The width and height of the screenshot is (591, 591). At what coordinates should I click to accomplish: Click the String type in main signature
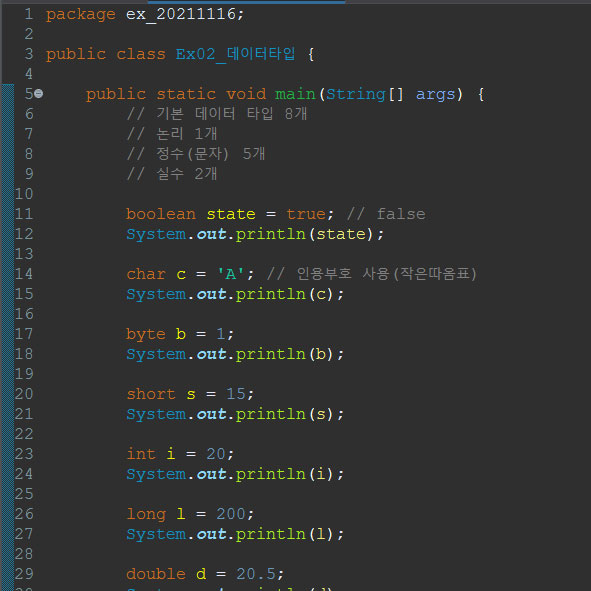(356, 94)
